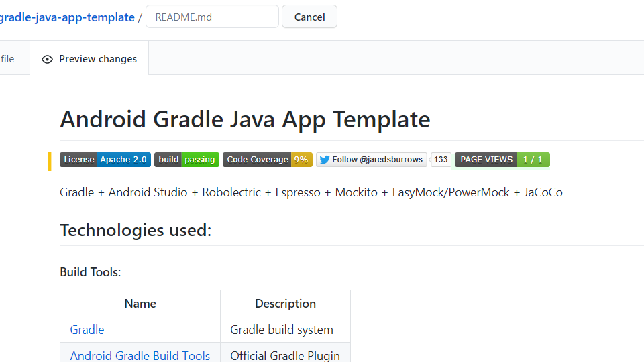Open the Android Gradle Build Tools link
The image size is (644, 362).
[140, 355]
